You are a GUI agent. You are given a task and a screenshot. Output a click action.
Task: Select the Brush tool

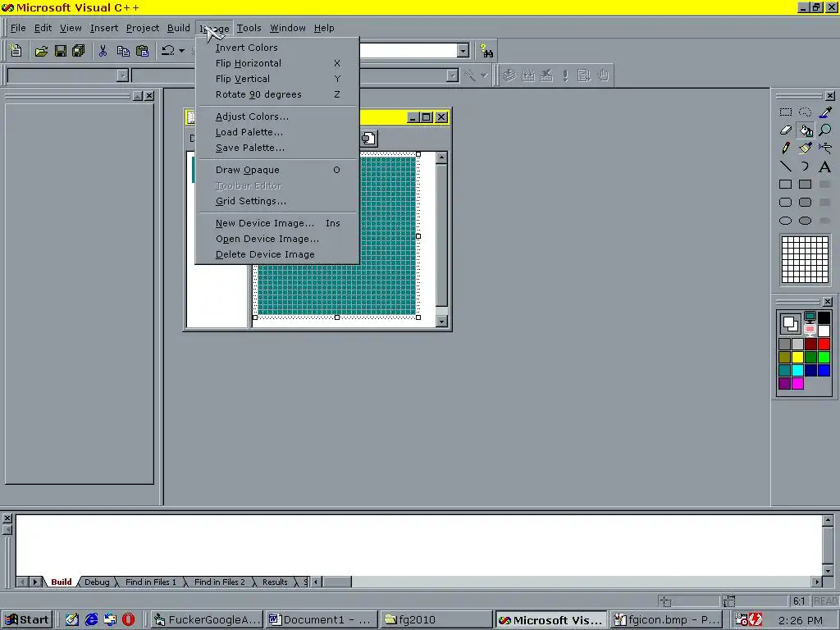(806, 148)
